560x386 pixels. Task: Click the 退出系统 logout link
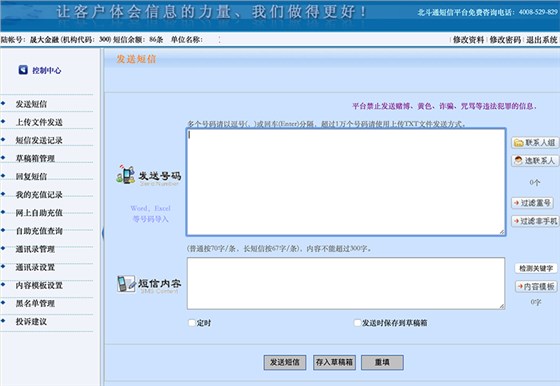coord(541,40)
